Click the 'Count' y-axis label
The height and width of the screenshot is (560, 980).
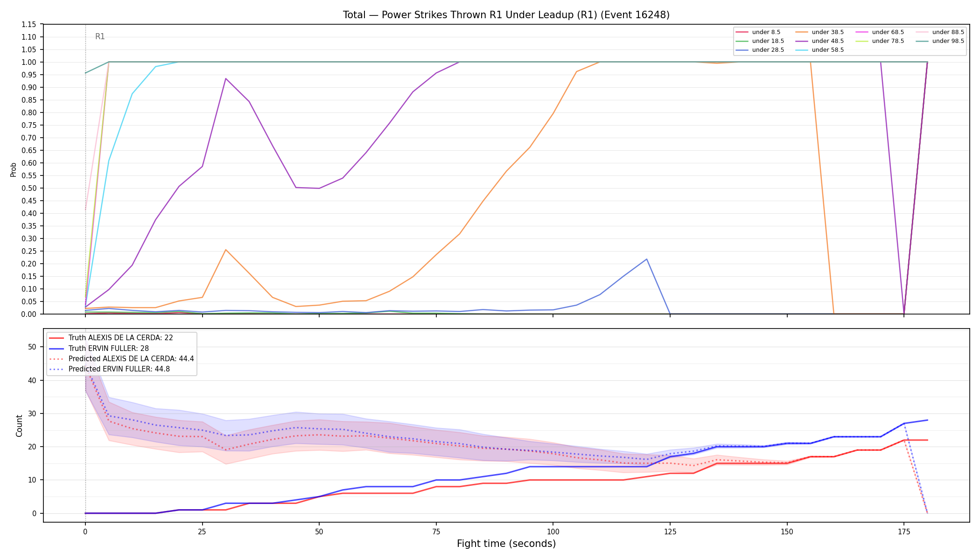coord(19,426)
